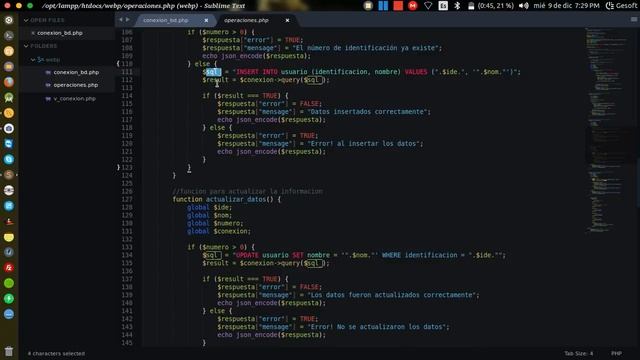Image resolution: width=640 pixels, height=360 pixels.
Task: Close conexion_bd.php under Open Files
Action: click(33, 33)
